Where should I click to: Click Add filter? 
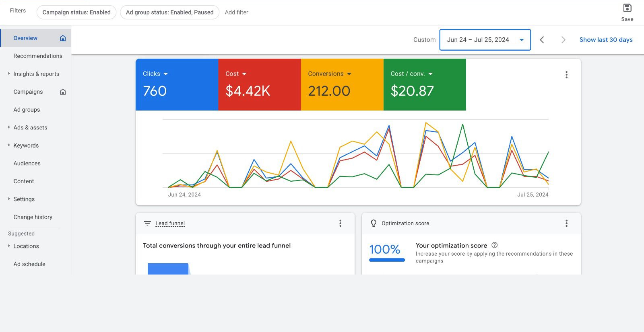click(x=236, y=12)
